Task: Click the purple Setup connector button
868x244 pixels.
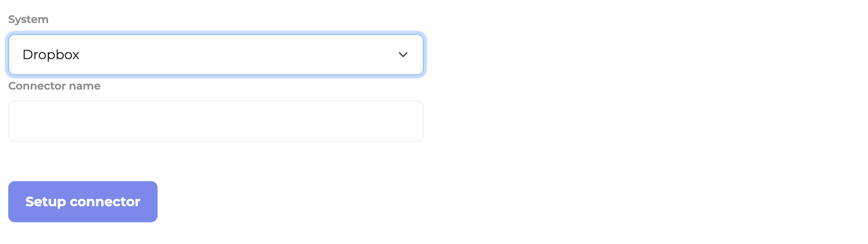Action: [83, 202]
